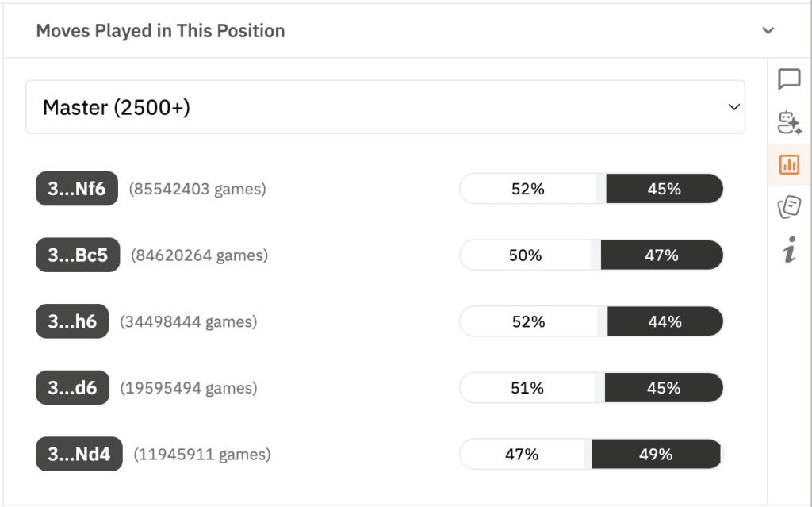
Task: Click the 51% white win bar for d6
Action: point(527,388)
